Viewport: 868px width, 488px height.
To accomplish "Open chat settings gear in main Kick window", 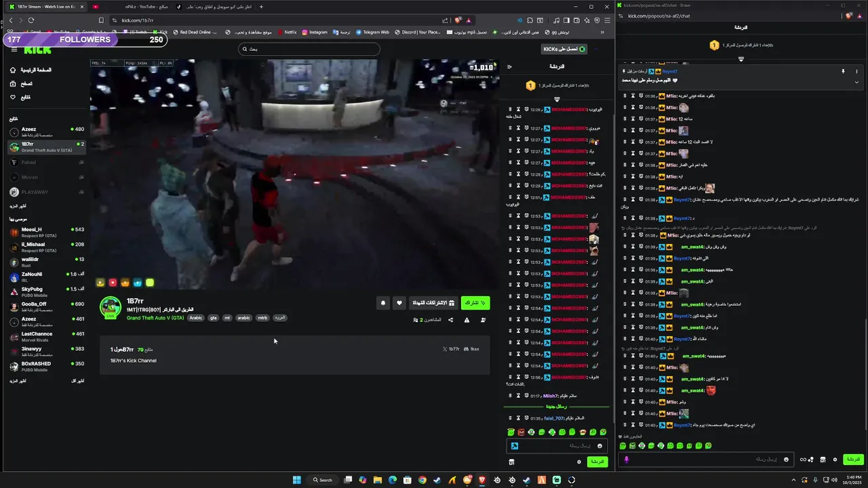I will point(578,462).
